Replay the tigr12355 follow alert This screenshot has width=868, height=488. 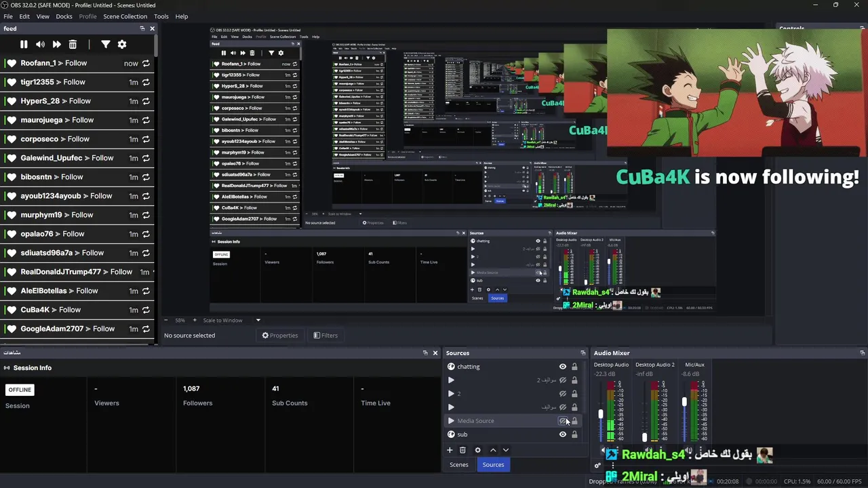[146, 82]
